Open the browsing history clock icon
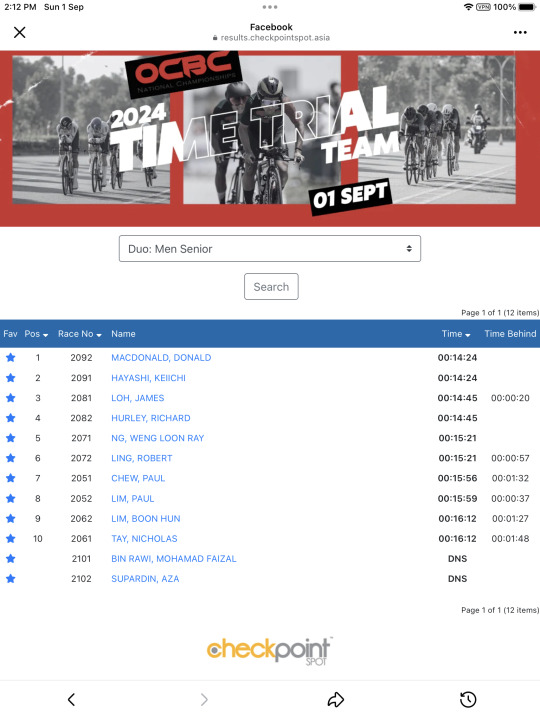This screenshot has width=540, height=720. tap(468, 699)
